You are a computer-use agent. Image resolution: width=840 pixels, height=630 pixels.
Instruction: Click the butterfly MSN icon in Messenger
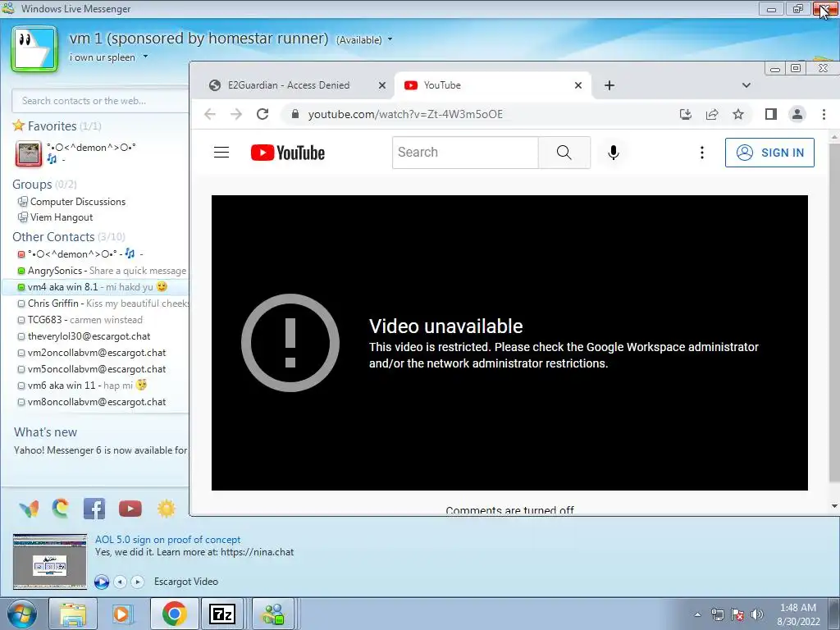point(29,509)
